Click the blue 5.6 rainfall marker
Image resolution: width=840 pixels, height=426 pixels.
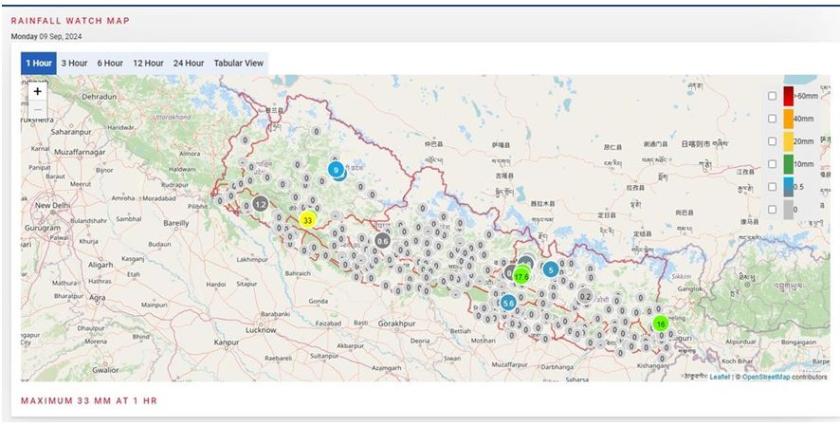pyautogui.click(x=508, y=302)
